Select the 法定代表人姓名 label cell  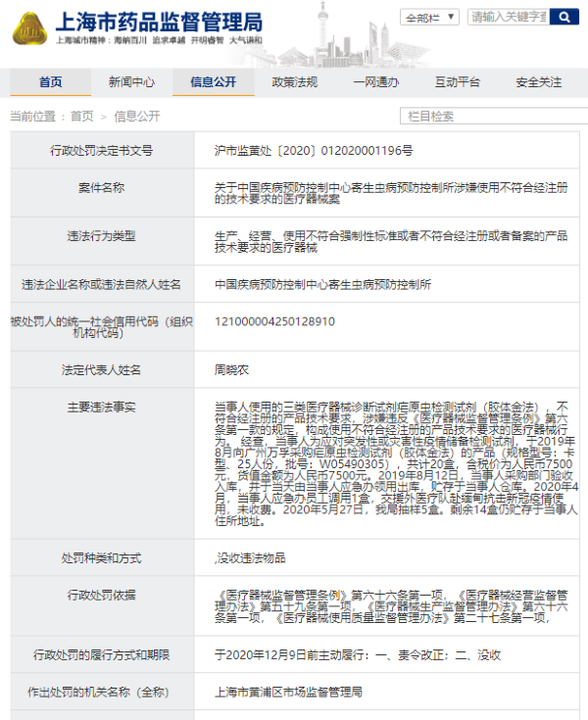[102, 369]
